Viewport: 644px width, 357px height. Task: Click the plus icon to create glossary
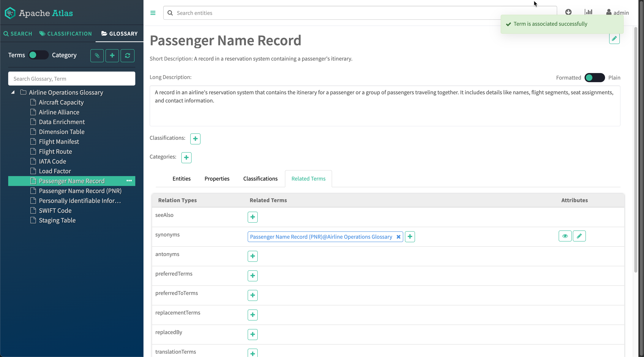[x=112, y=56]
